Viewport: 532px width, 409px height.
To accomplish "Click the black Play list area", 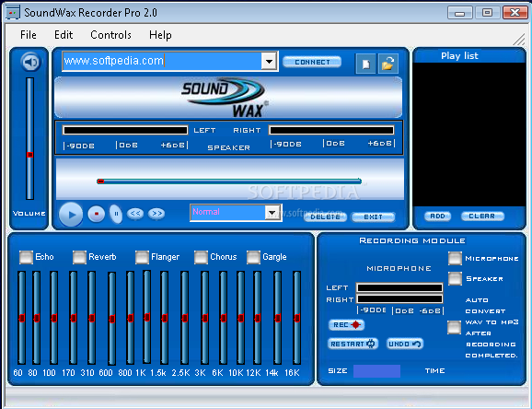I will click(469, 134).
